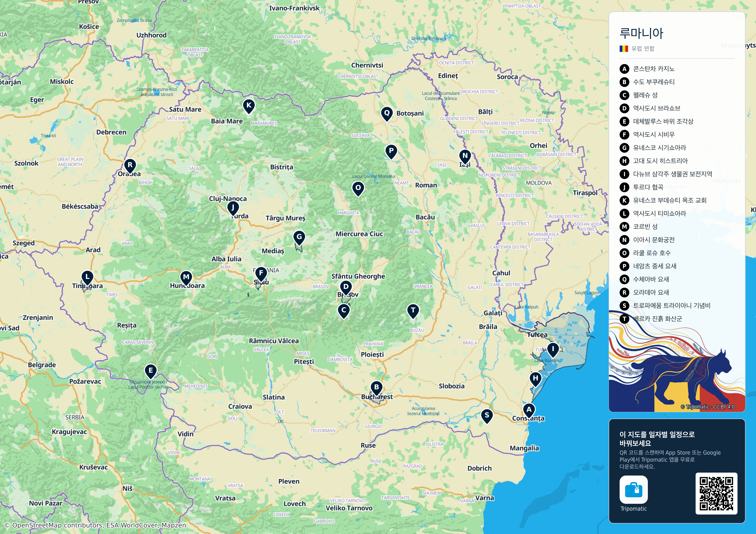756x534 pixels.
Task: Select map pin J near Turda
Action: click(x=233, y=208)
